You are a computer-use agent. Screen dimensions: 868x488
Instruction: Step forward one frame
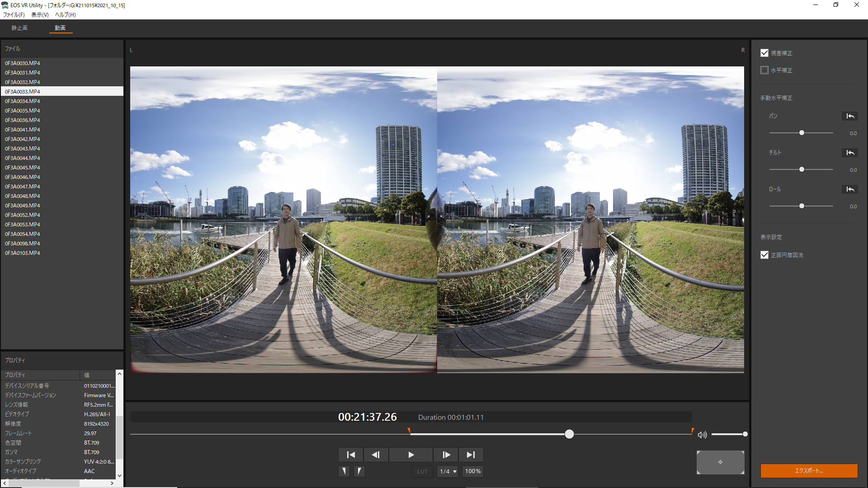446,455
